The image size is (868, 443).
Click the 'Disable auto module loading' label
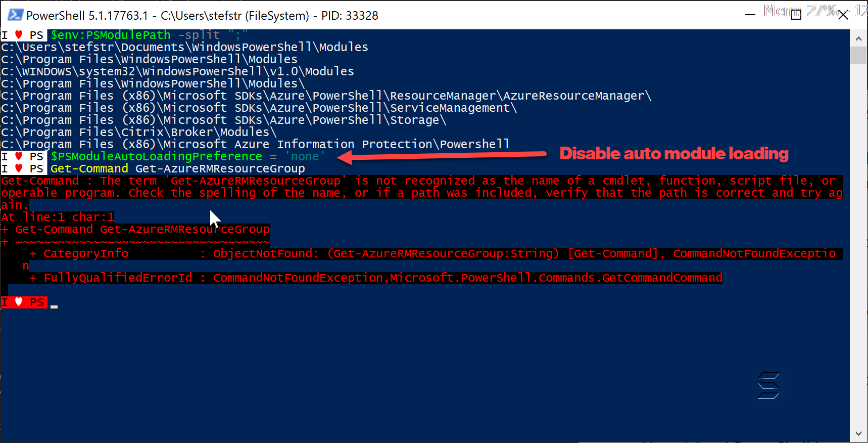point(674,153)
